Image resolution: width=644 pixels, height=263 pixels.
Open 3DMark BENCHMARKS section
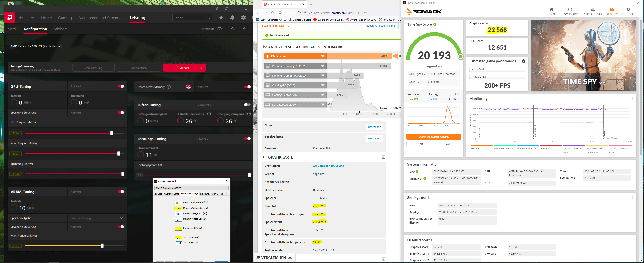(570, 11)
